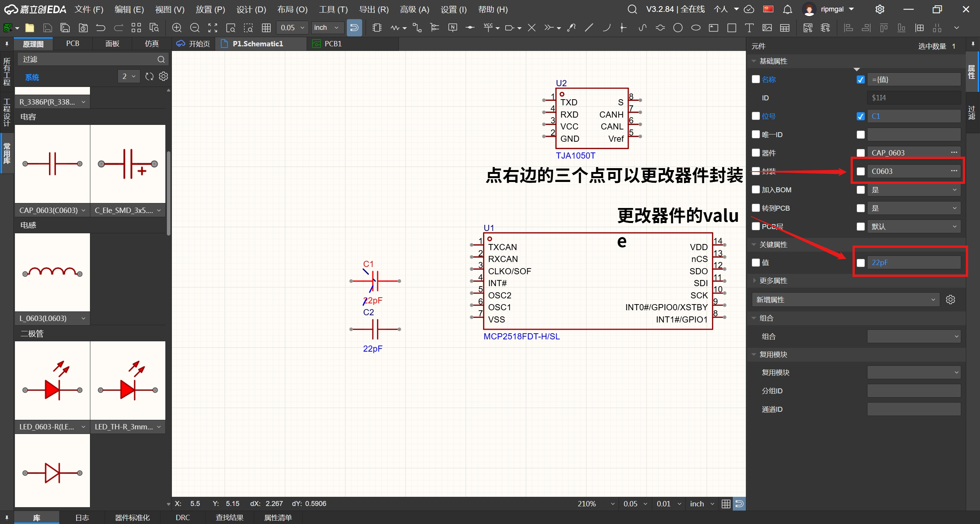This screenshot has width=980, height=524.
Task: Click the insert image tool icon
Action: click(767, 28)
